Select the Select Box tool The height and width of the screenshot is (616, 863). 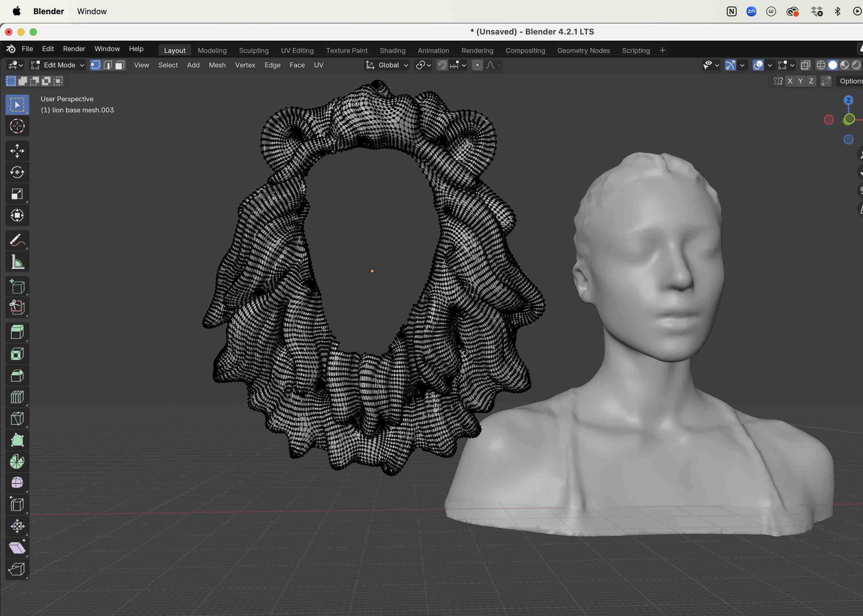[17, 104]
